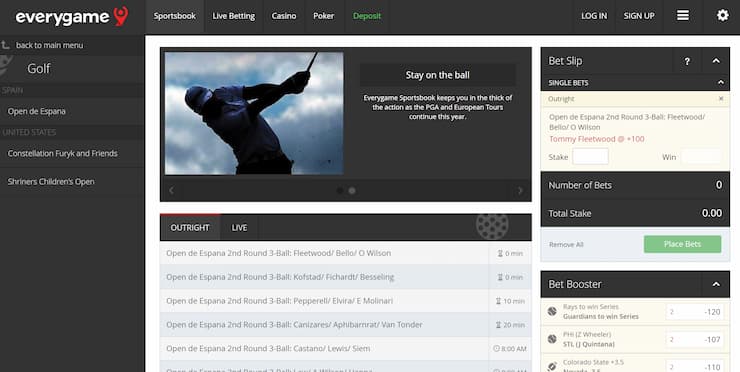Collapse the Bet Slip panel

(716, 61)
